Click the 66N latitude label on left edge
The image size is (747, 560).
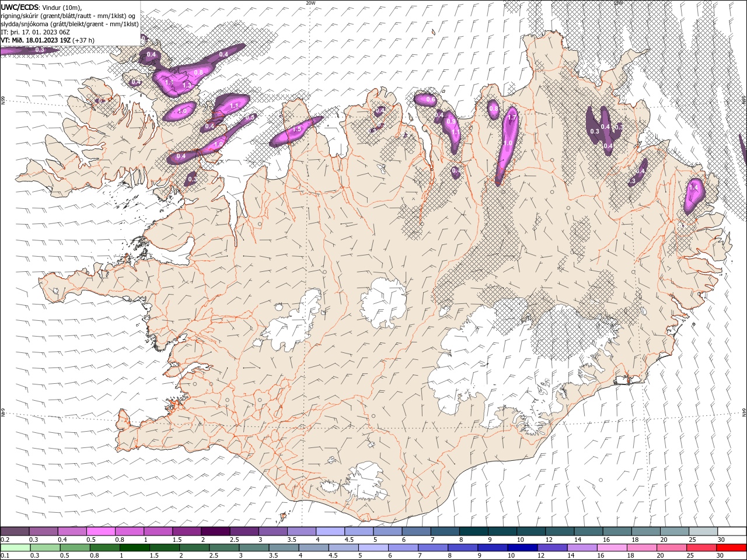pyautogui.click(x=3, y=101)
